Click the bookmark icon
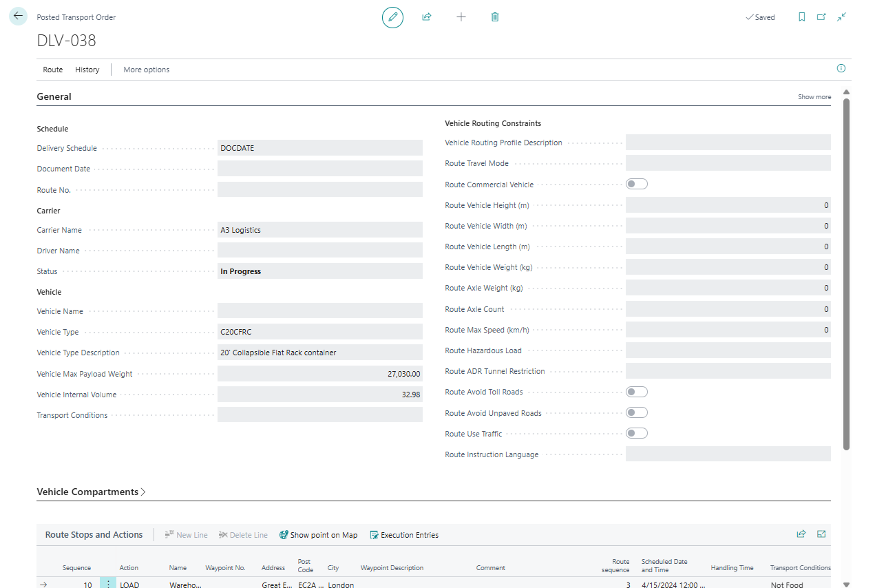 [801, 17]
